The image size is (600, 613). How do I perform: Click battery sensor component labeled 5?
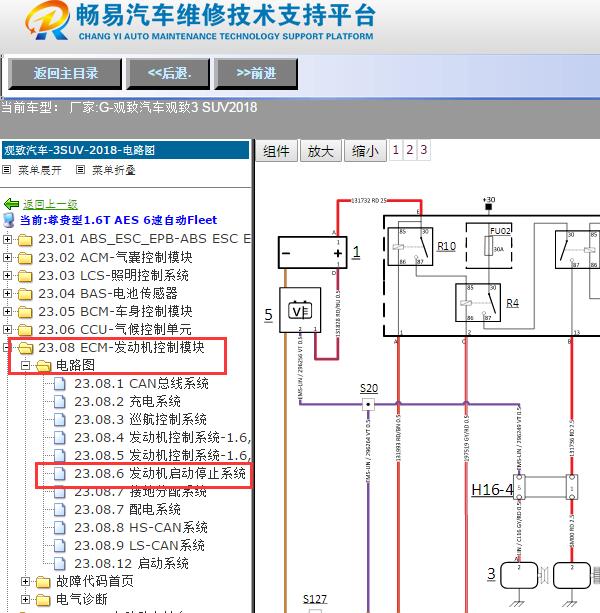(300, 310)
